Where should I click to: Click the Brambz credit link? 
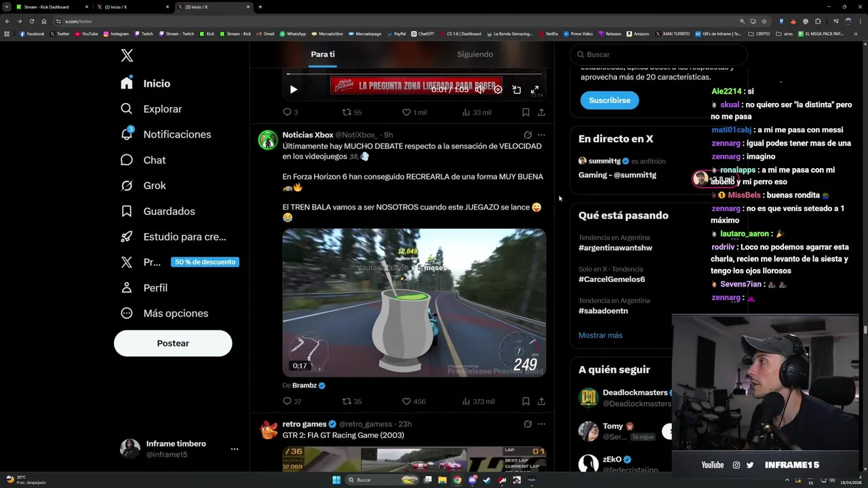pos(309,386)
